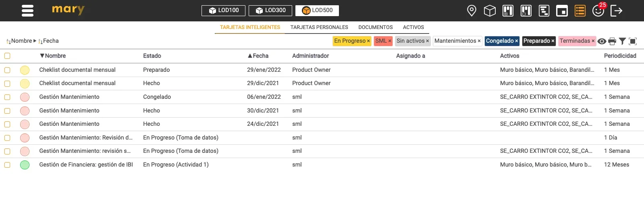
Task: Open the map location pin view
Action: [472, 10]
